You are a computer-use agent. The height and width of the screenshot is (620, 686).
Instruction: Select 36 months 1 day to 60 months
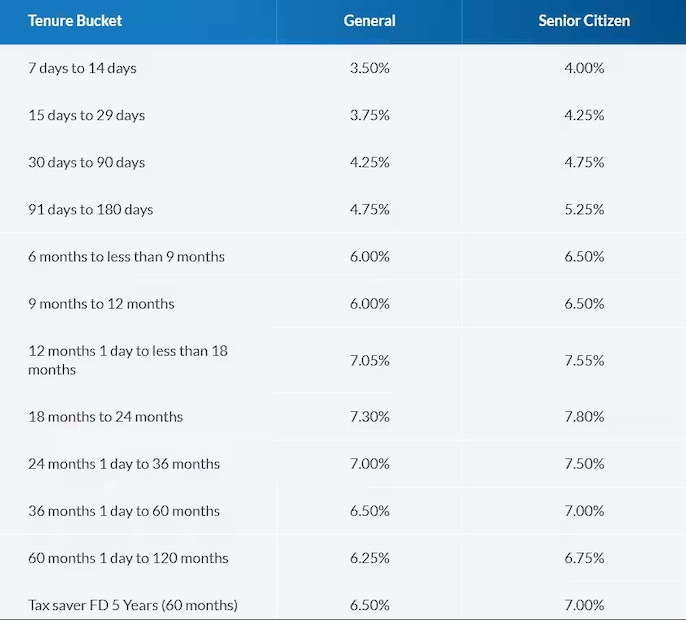tap(124, 511)
